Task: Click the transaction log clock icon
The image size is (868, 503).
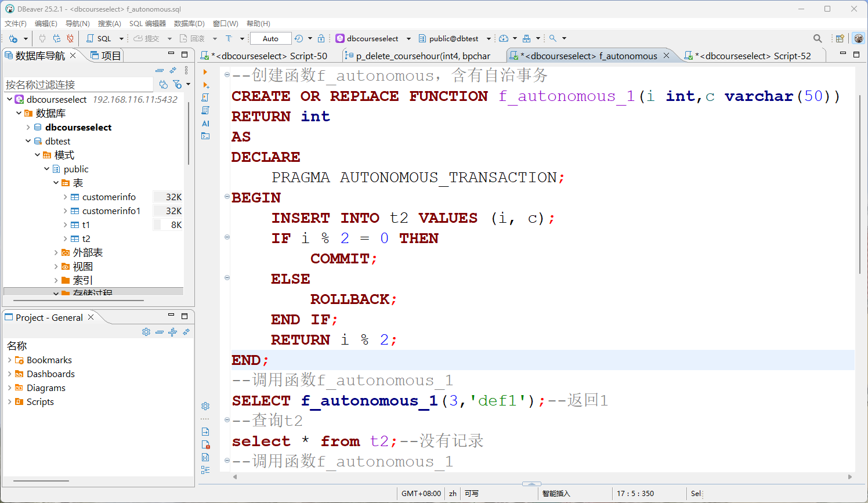Action: click(x=299, y=38)
